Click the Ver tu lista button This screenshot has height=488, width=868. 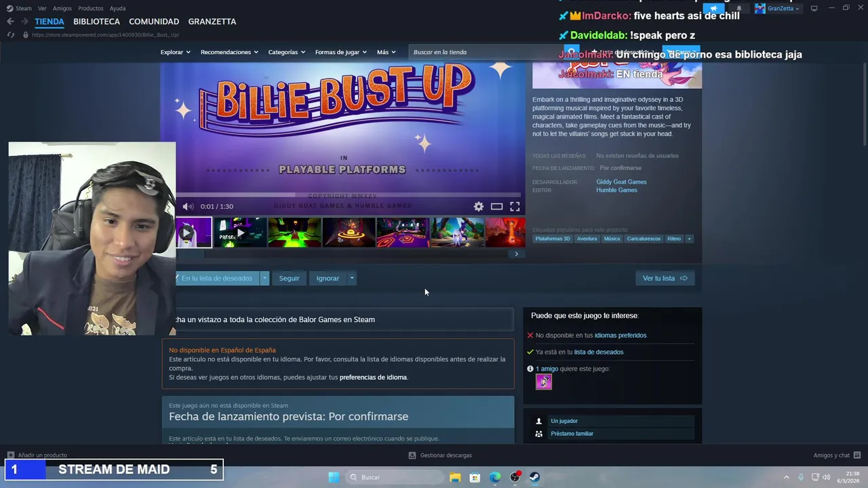click(665, 278)
